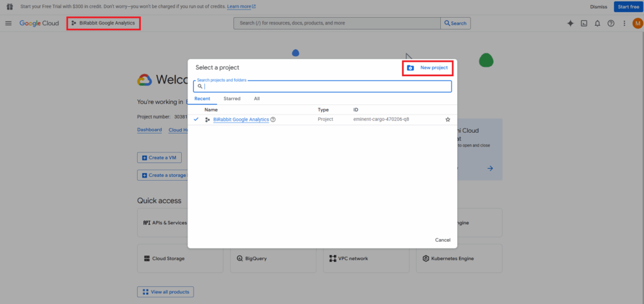This screenshot has height=304, width=644.
Task: Click the Search button in top bar
Action: [x=455, y=23]
